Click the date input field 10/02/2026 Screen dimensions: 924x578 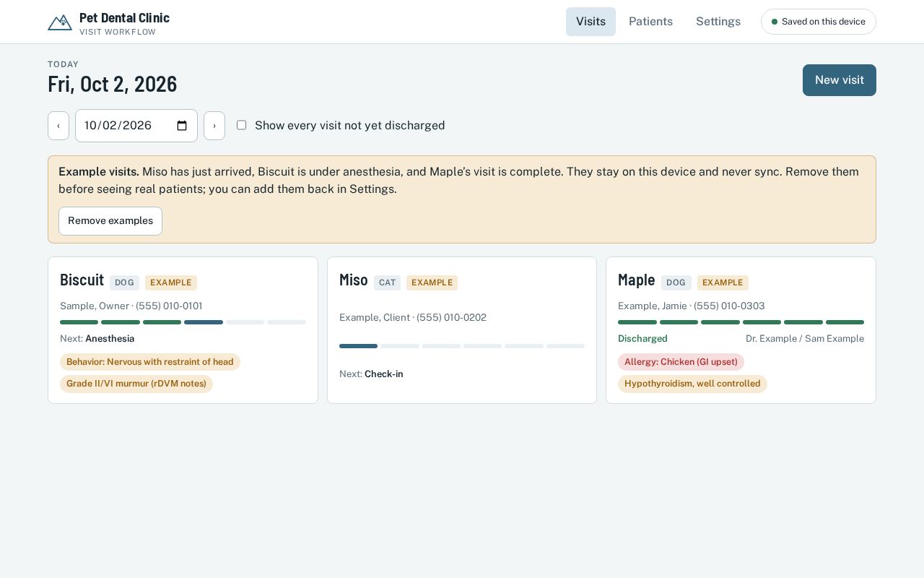(136, 126)
